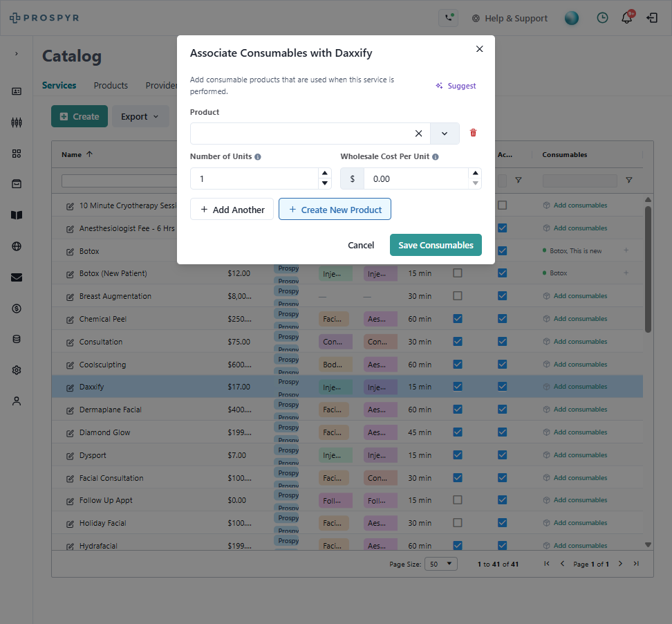Click the phone call icon in header
Image resolution: width=672 pixels, height=624 pixels.
point(448,18)
